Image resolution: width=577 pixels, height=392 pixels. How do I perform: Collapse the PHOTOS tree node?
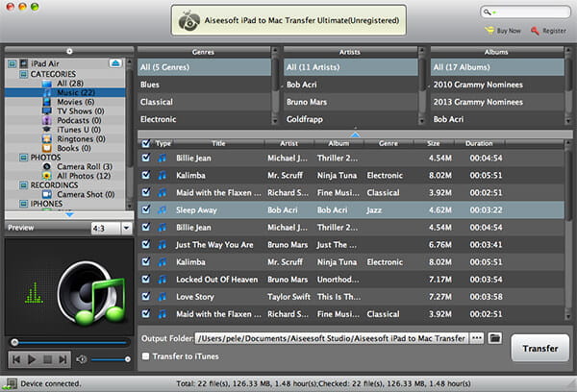(23, 158)
